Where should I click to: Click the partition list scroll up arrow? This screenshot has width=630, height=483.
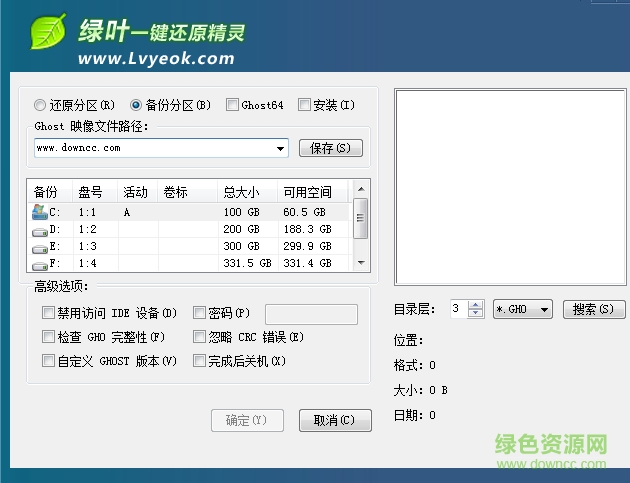click(x=361, y=189)
